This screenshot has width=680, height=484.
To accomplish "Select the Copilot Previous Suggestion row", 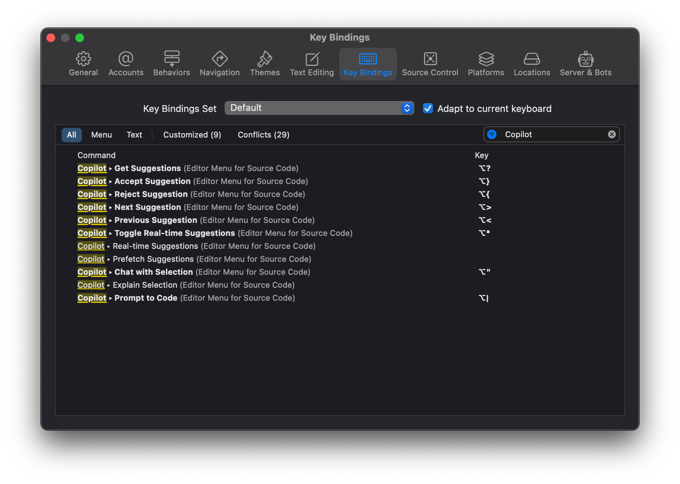I will point(340,220).
